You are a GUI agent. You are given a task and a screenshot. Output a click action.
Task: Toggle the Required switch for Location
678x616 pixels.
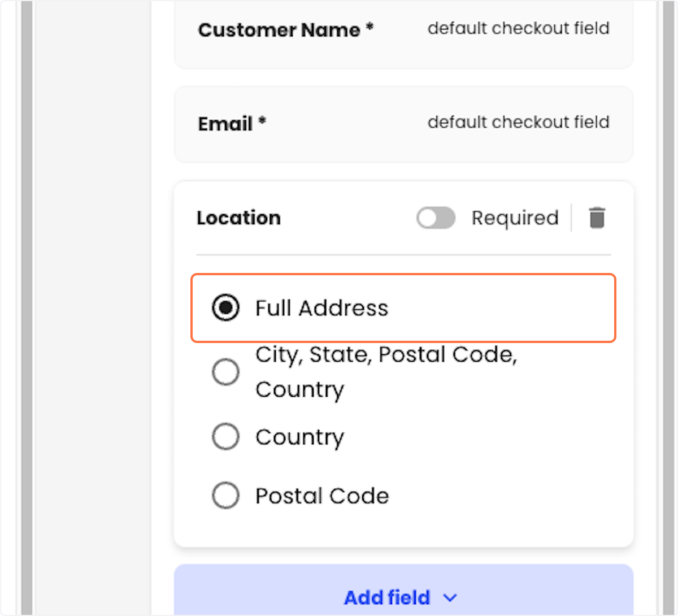[436, 218]
